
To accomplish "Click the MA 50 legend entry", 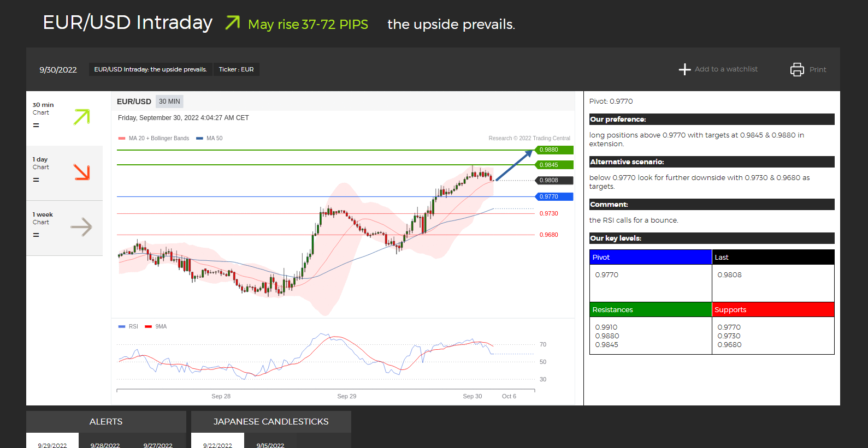I will click(x=210, y=138).
